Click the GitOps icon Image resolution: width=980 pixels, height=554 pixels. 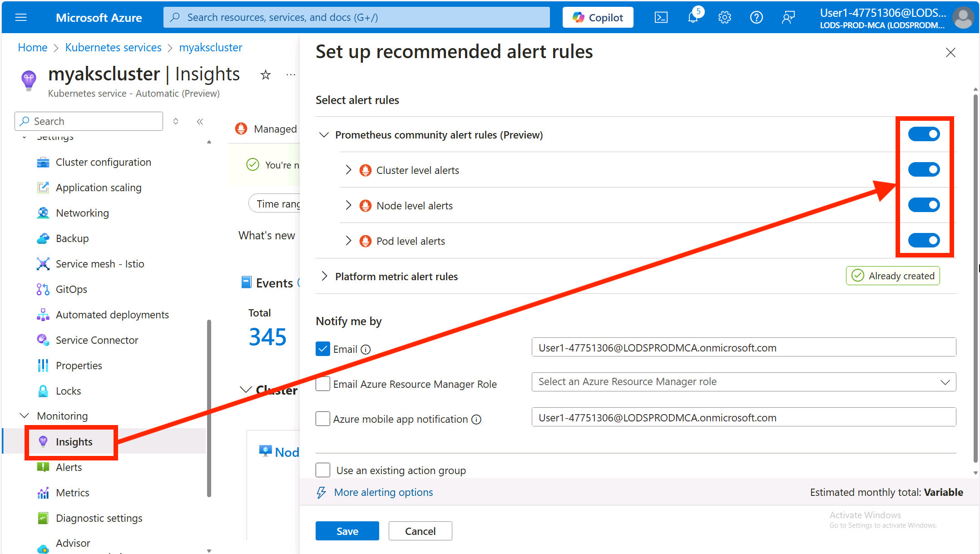coord(43,289)
